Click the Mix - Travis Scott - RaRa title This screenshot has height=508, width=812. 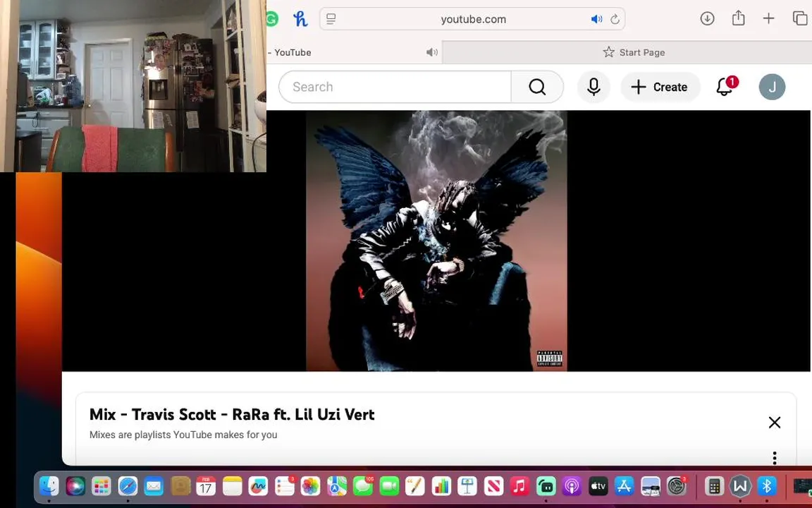232,414
